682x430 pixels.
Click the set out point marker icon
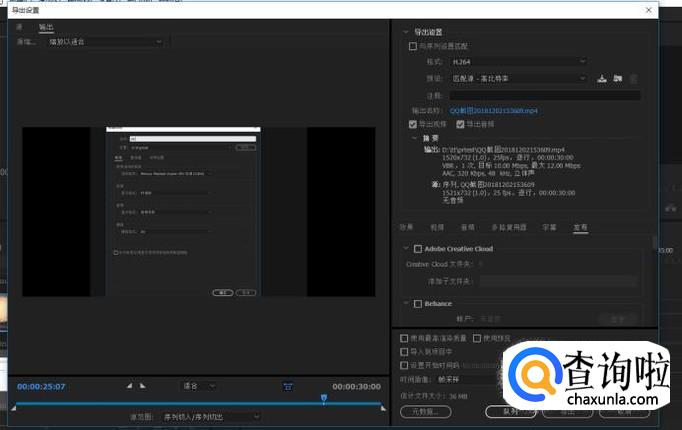142,385
